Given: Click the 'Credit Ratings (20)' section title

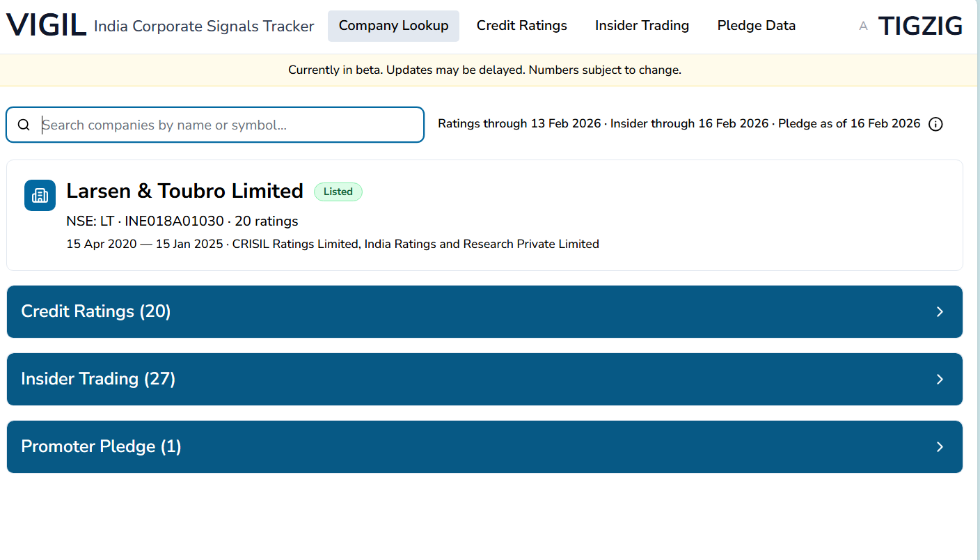Looking at the screenshot, I should (96, 311).
